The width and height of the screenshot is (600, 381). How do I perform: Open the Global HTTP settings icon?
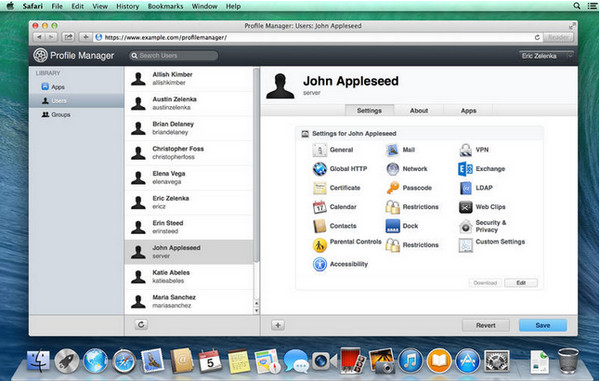320,169
